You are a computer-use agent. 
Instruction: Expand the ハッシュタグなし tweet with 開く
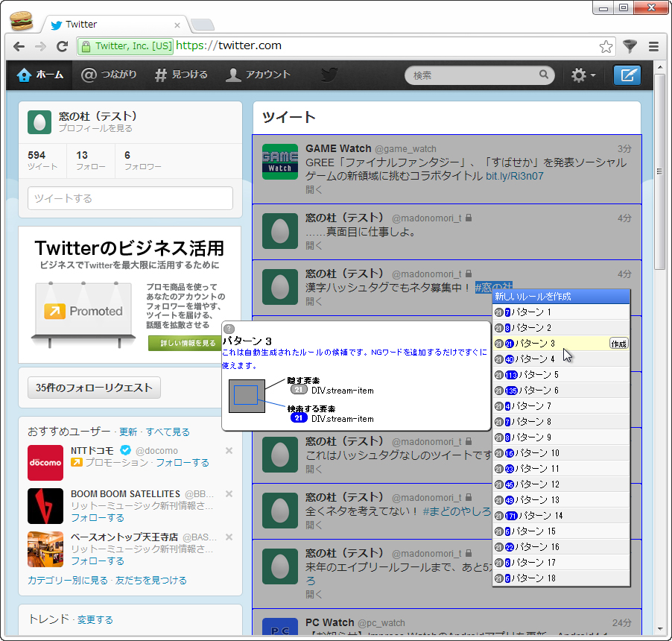[x=314, y=469]
